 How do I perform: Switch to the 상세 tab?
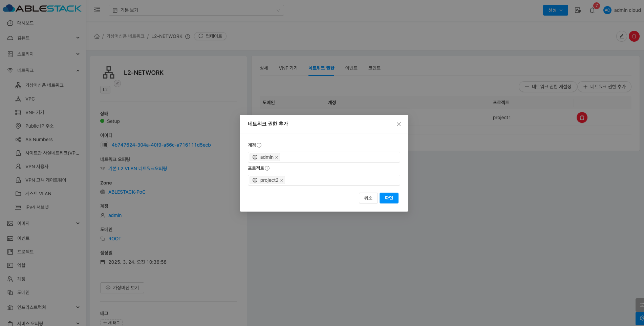[264, 68]
